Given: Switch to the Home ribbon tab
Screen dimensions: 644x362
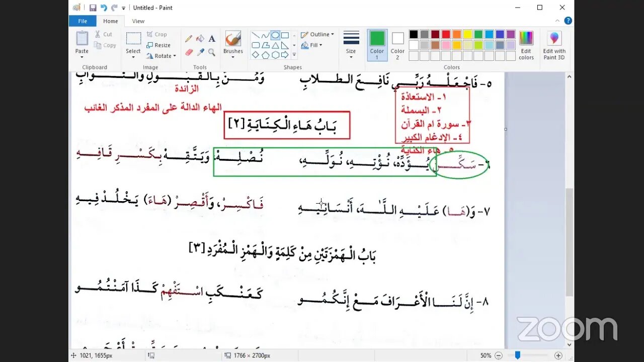Looking at the screenshot, I should (111, 21).
